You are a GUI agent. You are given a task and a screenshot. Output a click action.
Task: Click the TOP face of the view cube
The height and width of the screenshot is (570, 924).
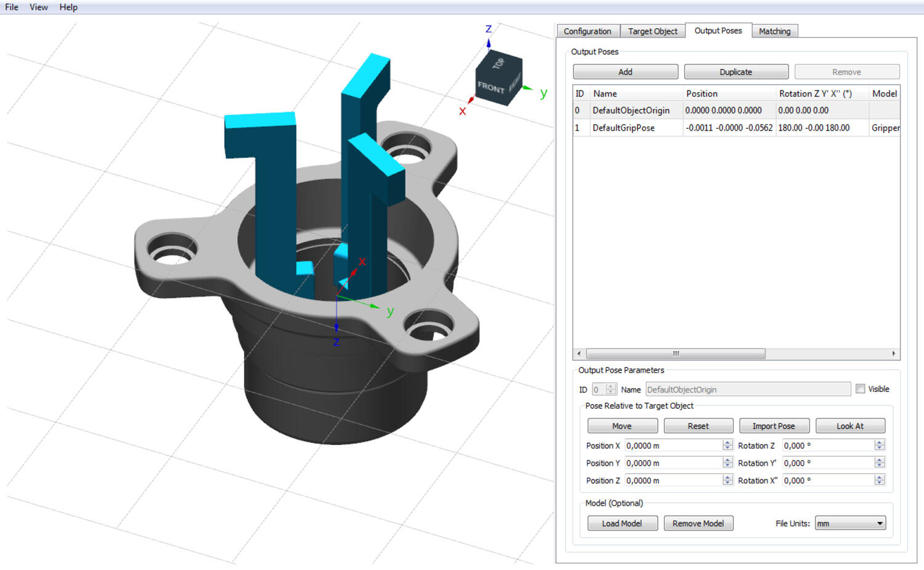pos(499,64)
